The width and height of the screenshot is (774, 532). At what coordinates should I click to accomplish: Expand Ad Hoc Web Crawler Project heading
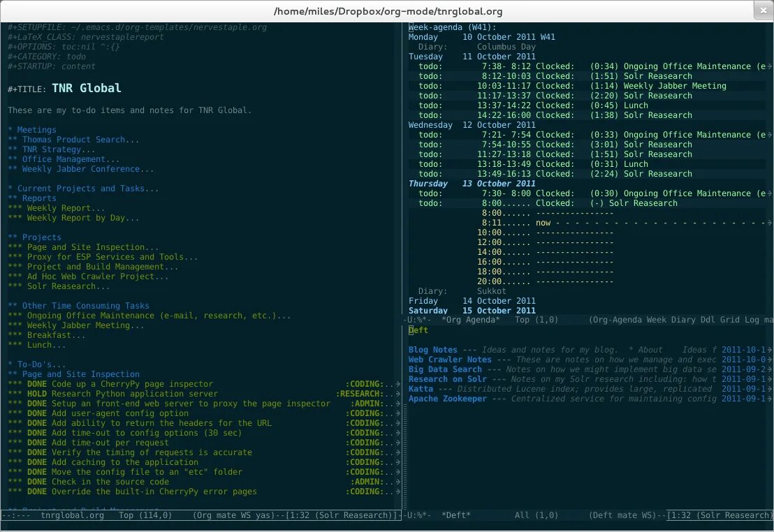pyautogui.click(x=88, y=277)
